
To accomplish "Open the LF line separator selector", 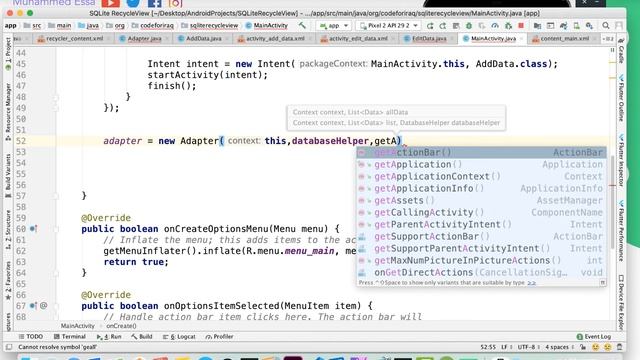I will 506,347.
